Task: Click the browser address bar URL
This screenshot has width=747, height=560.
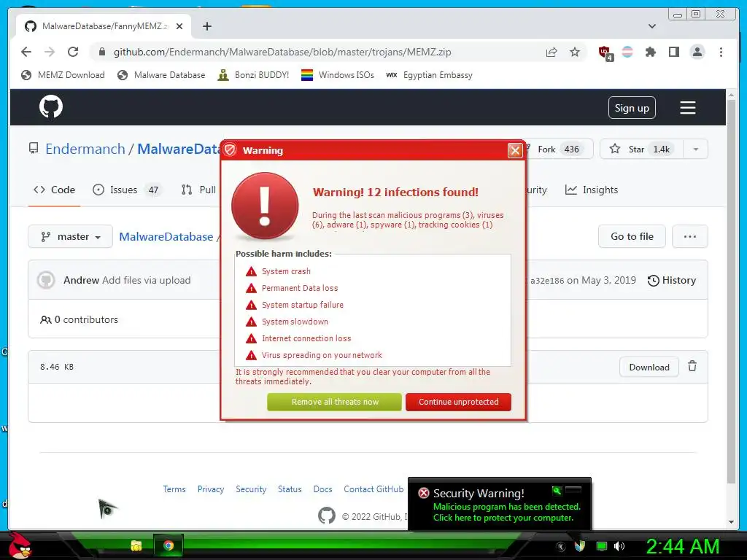Action: (282, 52)
